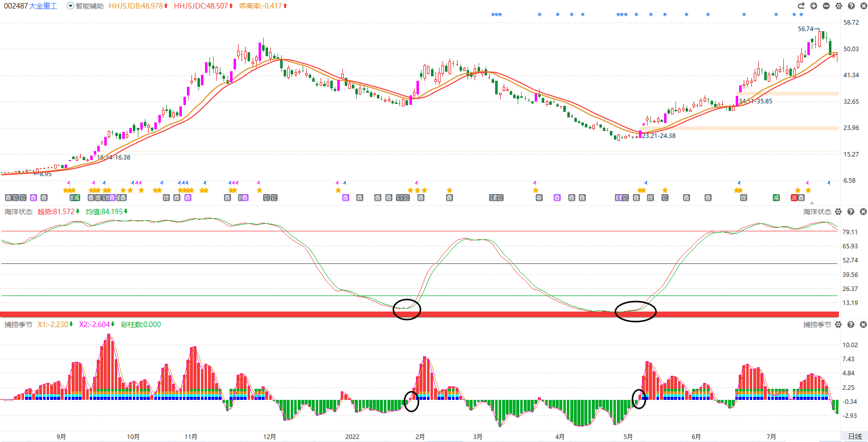The image size is (868, 442).
Task: Click the redo/restore arrow icon at top right
Action: (x=801, y=6)
